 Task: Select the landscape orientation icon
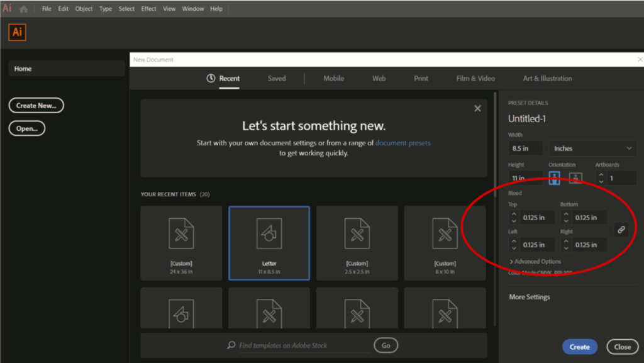(x=575, y=178)
